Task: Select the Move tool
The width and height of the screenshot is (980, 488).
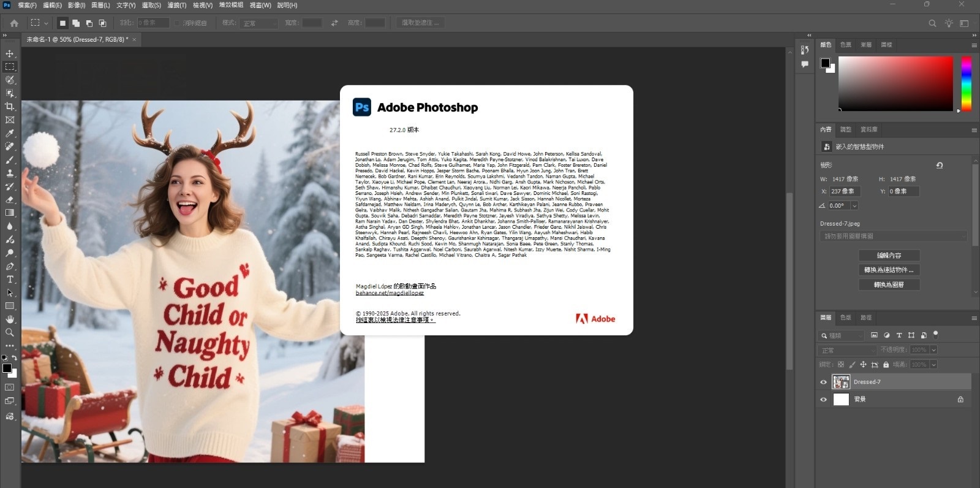Action: (10, 54)
